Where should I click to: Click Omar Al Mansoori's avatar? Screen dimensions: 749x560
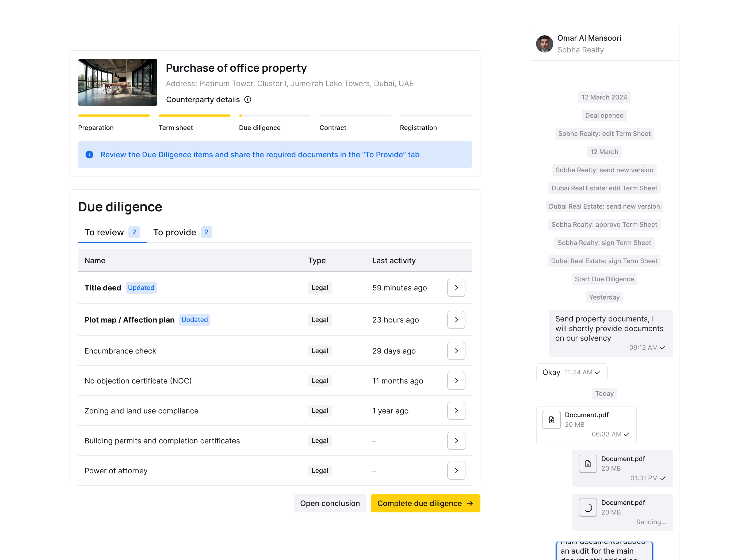[544, 44]
